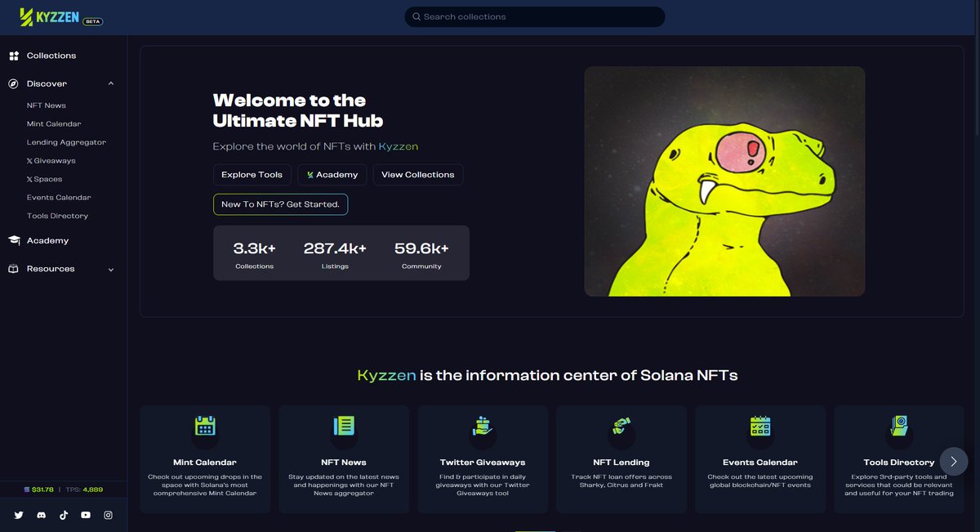This screenshot has height=532, width=980.
Task: Open Lending Aggregator in sidebar
Action: pos(66,142)
